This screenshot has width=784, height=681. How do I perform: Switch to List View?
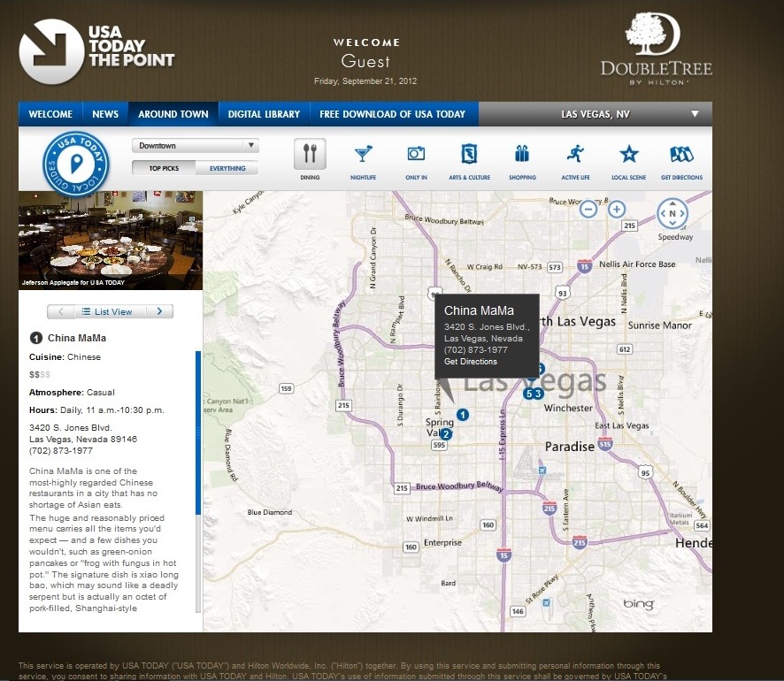click(107, 311)
